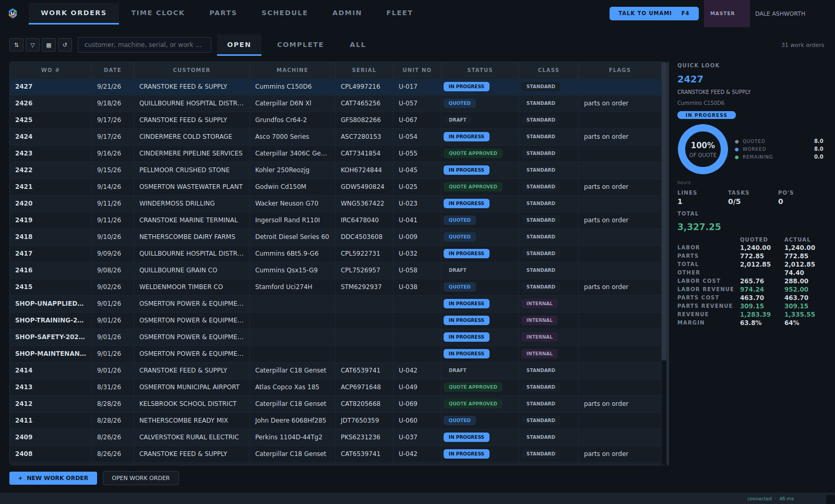Sort by the Status column header
This screenshot has height=504, width=835.
(480, 70)
